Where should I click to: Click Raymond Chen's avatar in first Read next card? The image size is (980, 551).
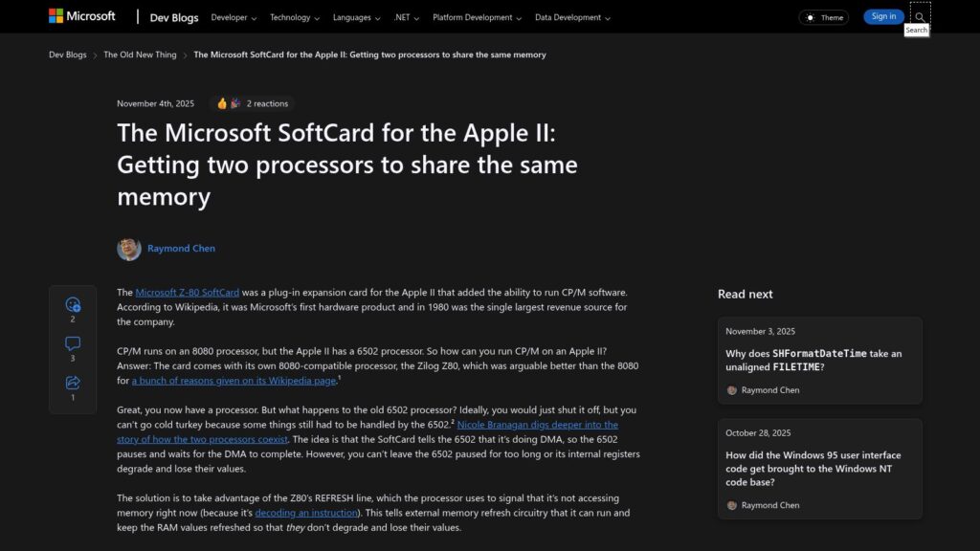coord(733,390)
